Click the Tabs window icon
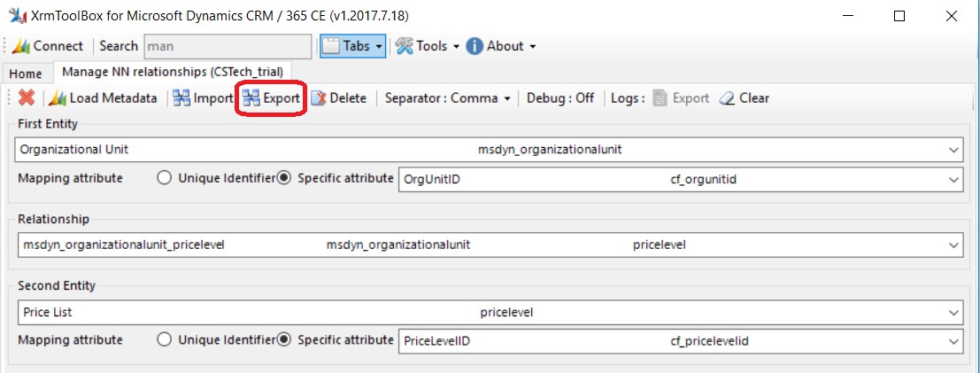The image size is (980, 373). [330, 46]
